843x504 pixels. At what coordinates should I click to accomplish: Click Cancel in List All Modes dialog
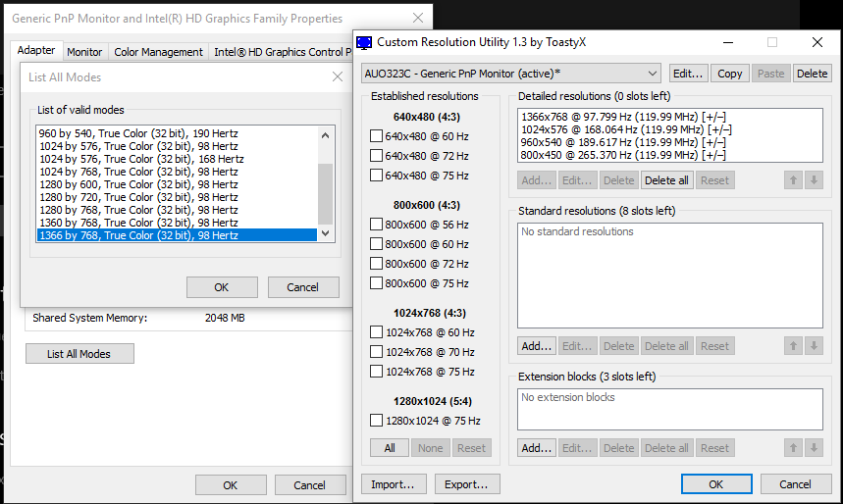(x=303, y=287)
